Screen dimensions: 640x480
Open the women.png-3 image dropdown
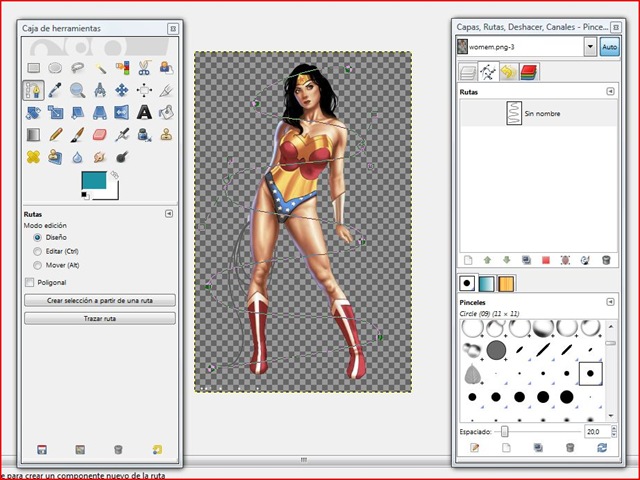(x=590, y=47)
